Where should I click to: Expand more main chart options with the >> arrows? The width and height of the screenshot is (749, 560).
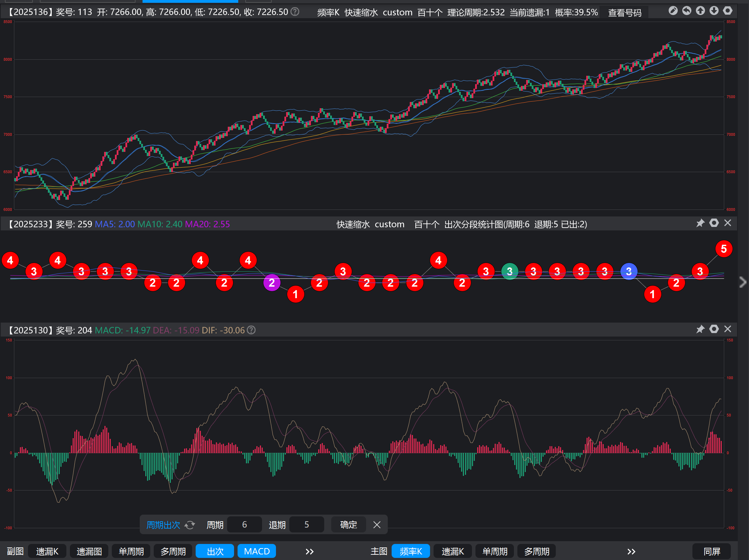click(x=631, y=552)
